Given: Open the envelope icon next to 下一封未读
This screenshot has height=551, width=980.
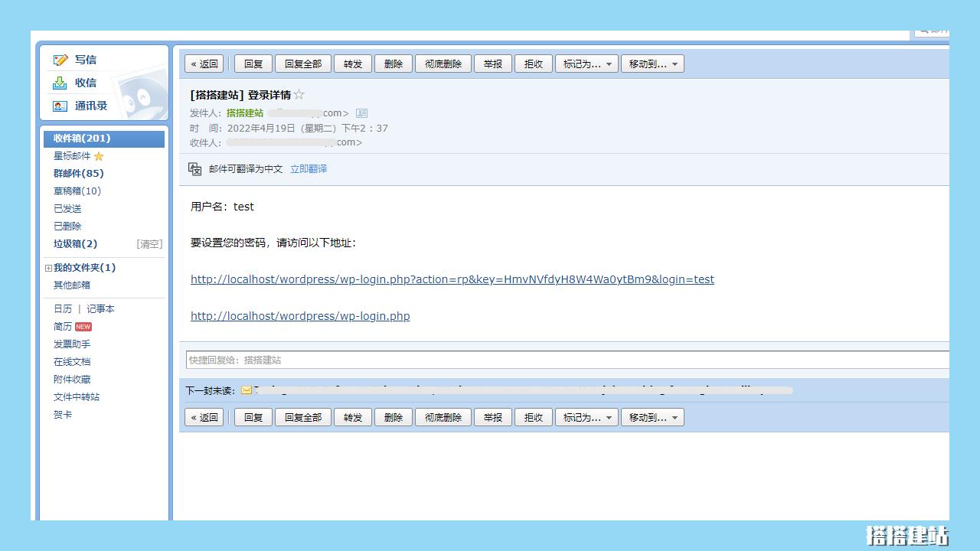Looking at the screenshot, I should click(246, 390).
